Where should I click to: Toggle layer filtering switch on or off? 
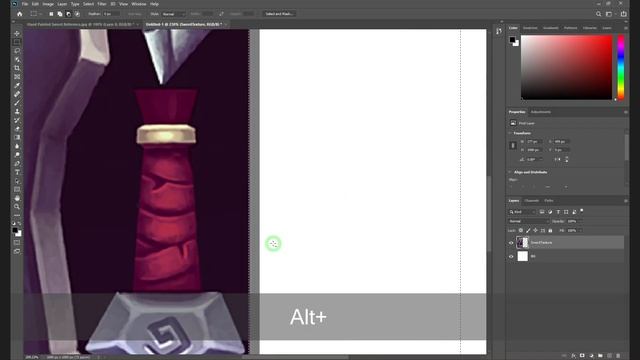pyautogui.click(x=582, y=211)
